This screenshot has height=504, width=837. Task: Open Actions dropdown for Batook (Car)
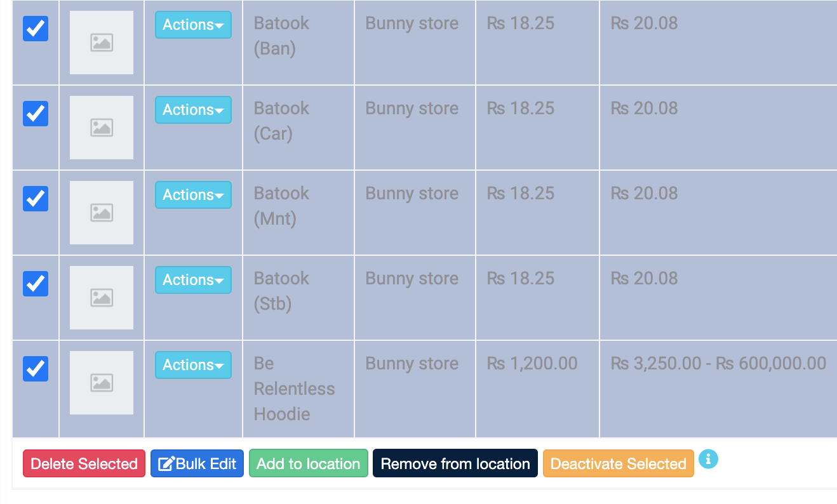[x=193, y=110]
